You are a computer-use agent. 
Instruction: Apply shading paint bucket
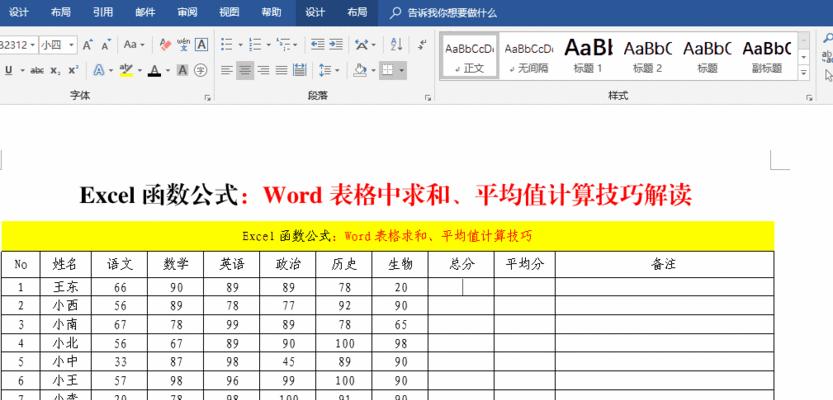point(361,70)
